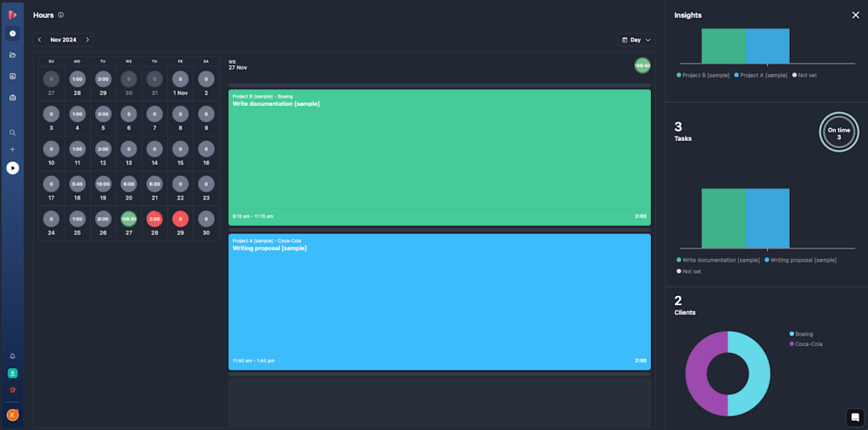Click the green Write documentation bar in Tasks chart
This screenshot has width=868, height=430.
click(724, 218)
